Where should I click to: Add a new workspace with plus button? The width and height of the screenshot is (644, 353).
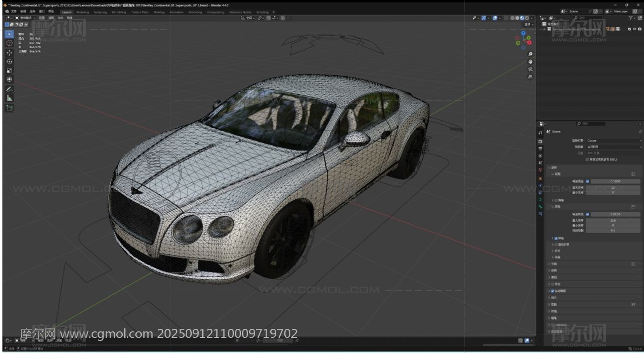pyautogui.click(x=274, y=12)
